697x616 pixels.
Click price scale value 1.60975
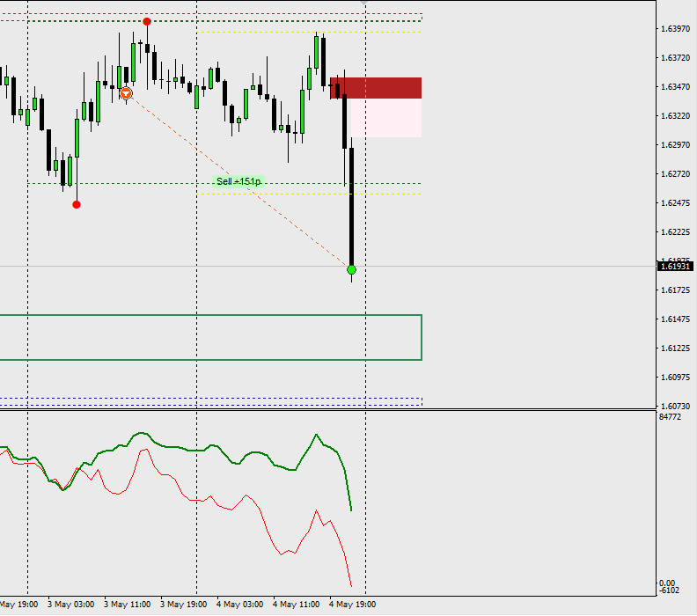coord(676,378)
